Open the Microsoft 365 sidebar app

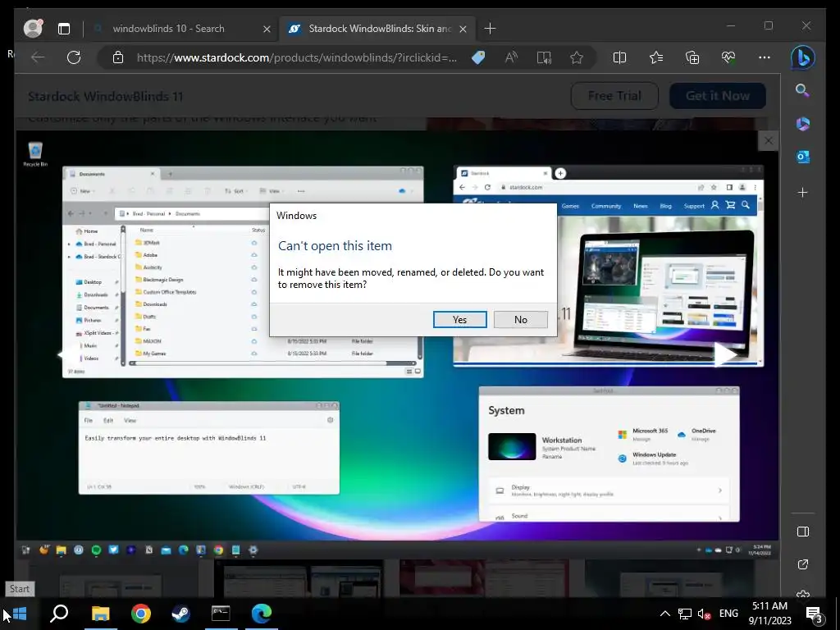802,124
